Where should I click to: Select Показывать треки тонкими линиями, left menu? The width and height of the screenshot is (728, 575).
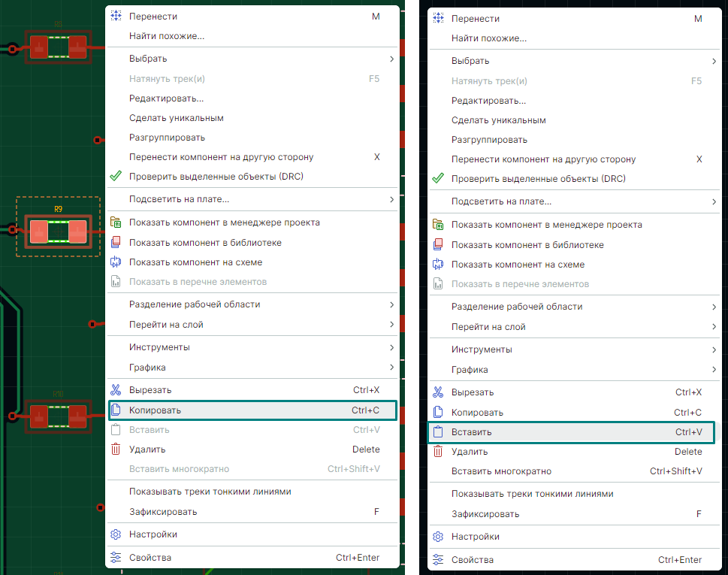point(252,492)
